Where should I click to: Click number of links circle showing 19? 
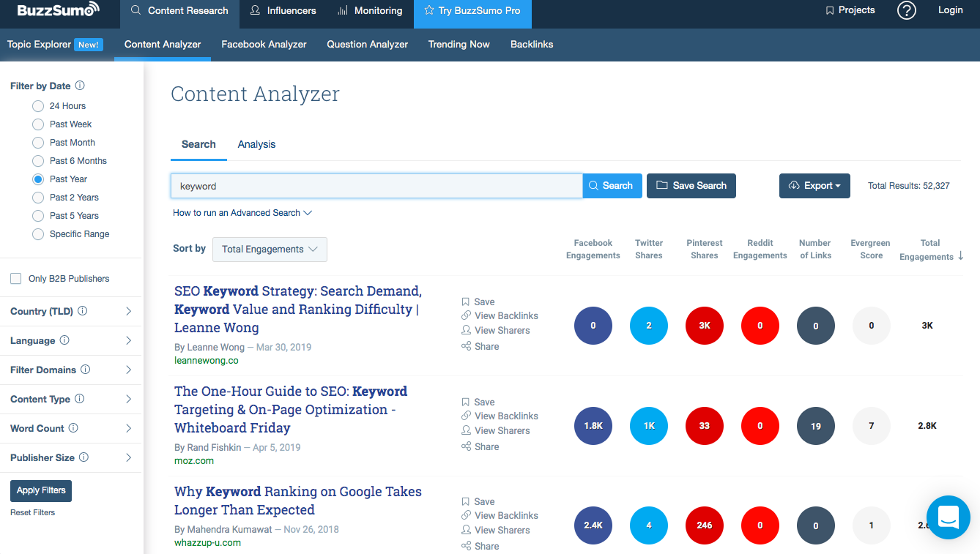click(x=816, y=426)
